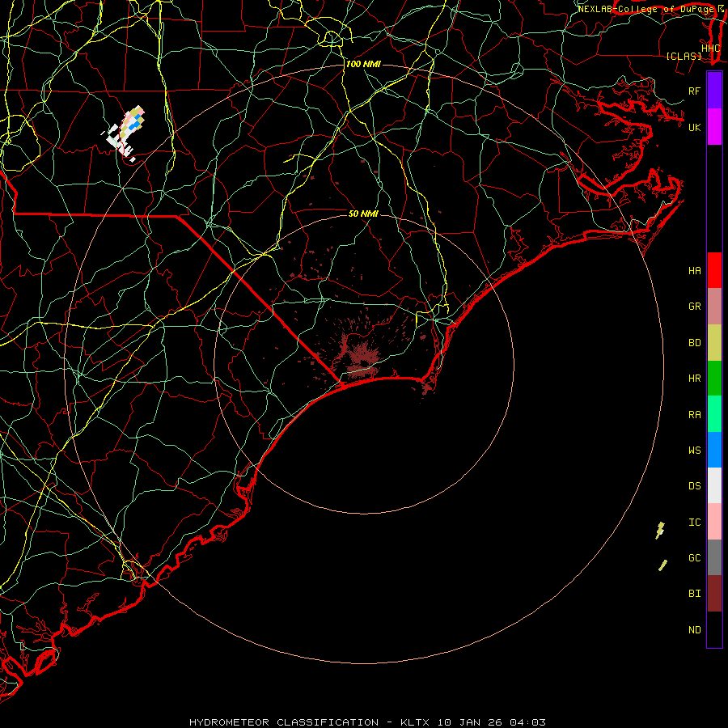
Task: Pick the green HR legend swatch
Action: (714, 379)
